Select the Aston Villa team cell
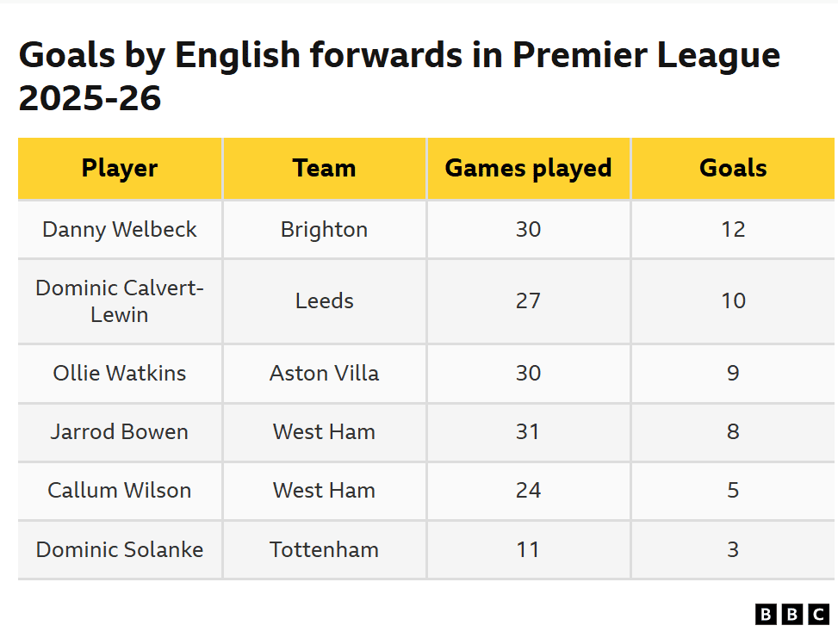Viewport: 838px width, 644px height. (324, 373)
